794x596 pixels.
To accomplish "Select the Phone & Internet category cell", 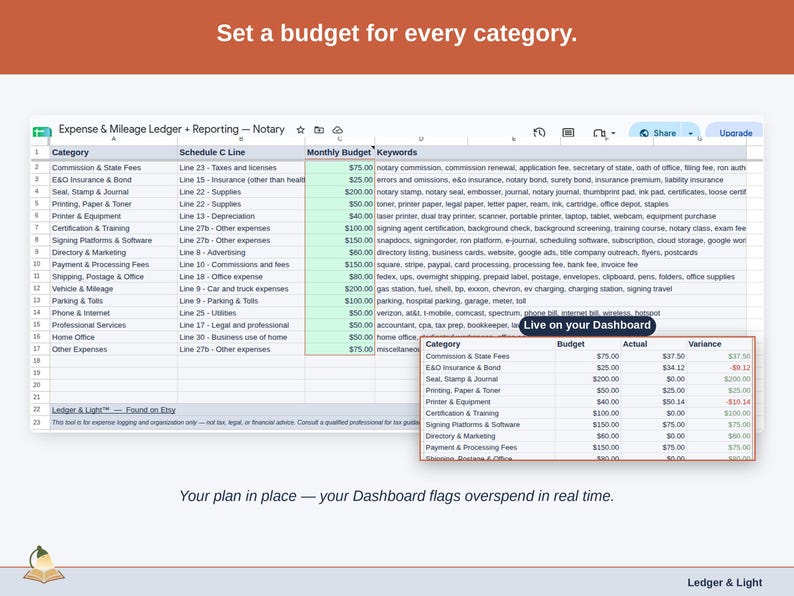I will coord(114,313).
